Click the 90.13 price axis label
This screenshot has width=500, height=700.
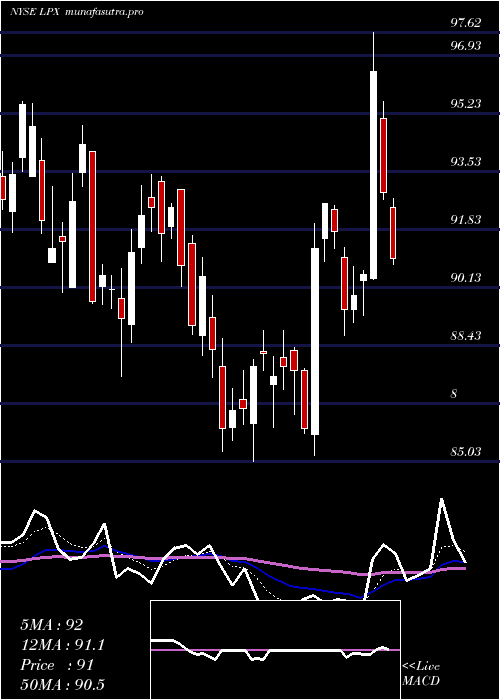pos(466,278)
